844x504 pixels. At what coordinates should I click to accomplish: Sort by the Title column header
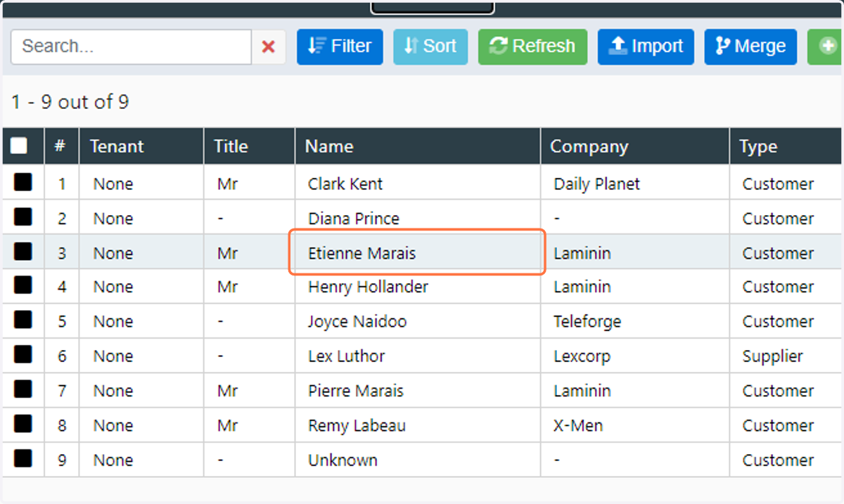(x=250, y=146)
